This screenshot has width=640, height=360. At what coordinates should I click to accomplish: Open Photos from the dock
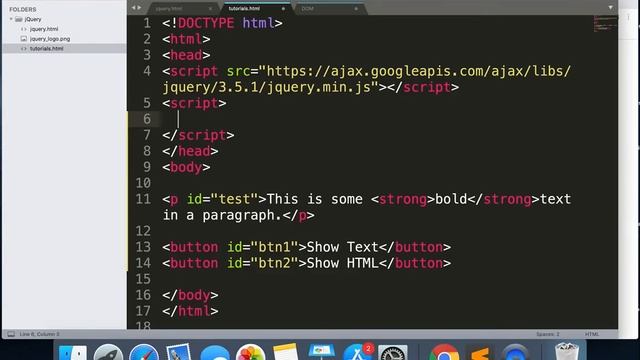coord(250,353)
